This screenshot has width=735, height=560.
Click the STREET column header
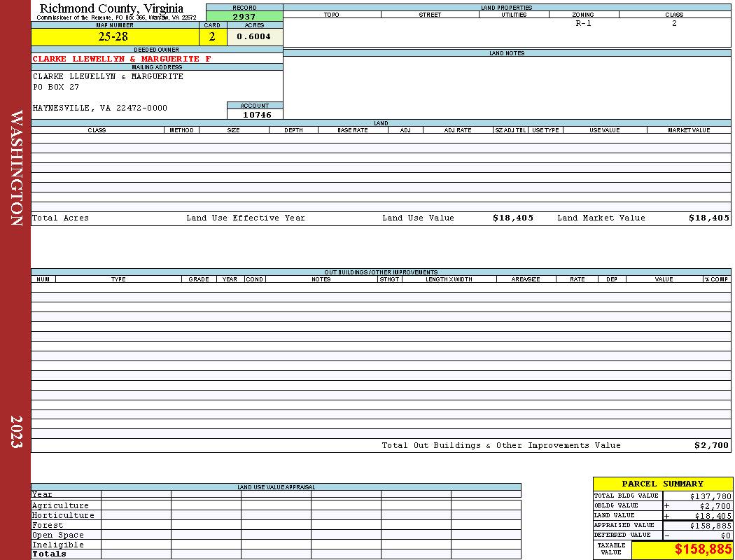pyautogui.click(x=430, y=15)
